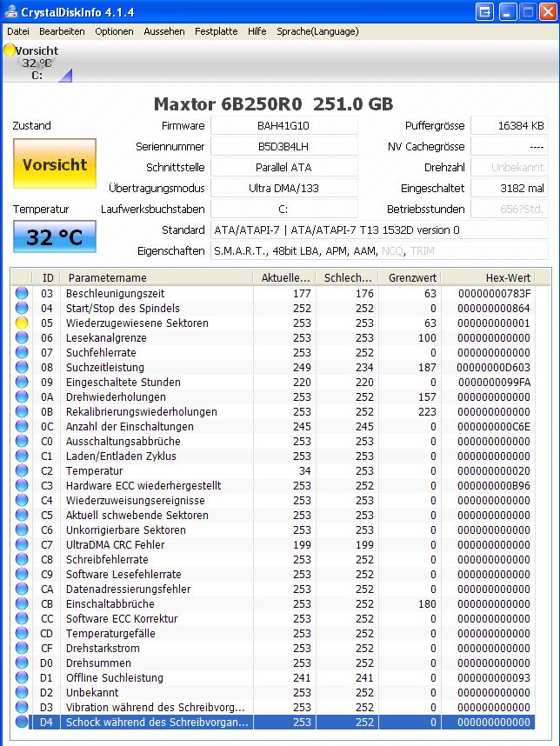Click the blue status icon for Eingeschaltete Stunden
The image size is (560, 746).
point(22,382)
